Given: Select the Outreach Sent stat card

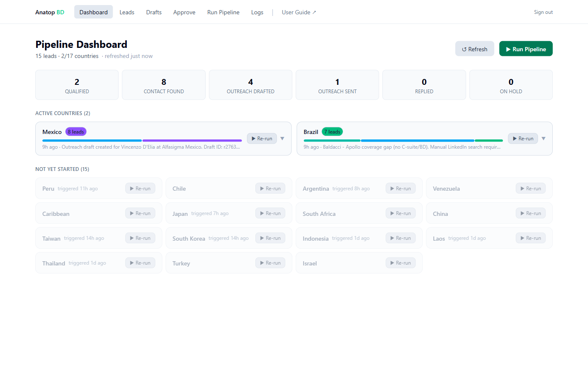Looking at the screenshot, I should pos(337,85).
